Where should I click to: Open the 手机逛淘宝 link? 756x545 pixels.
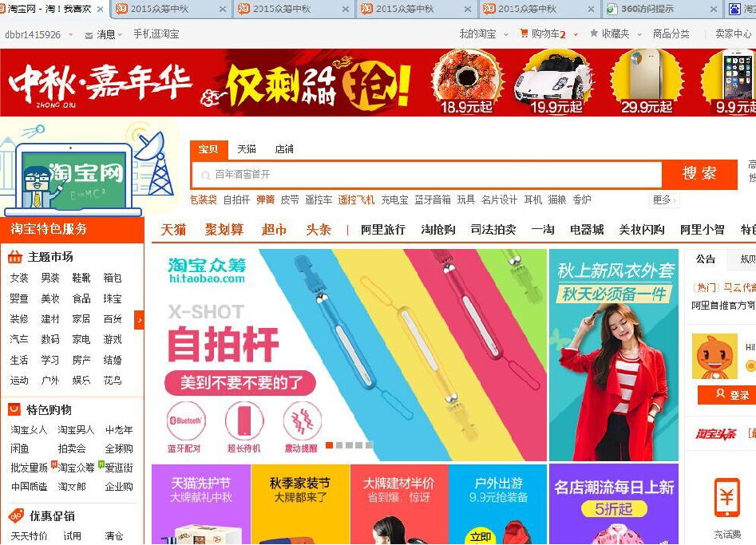tap(156, 34)
